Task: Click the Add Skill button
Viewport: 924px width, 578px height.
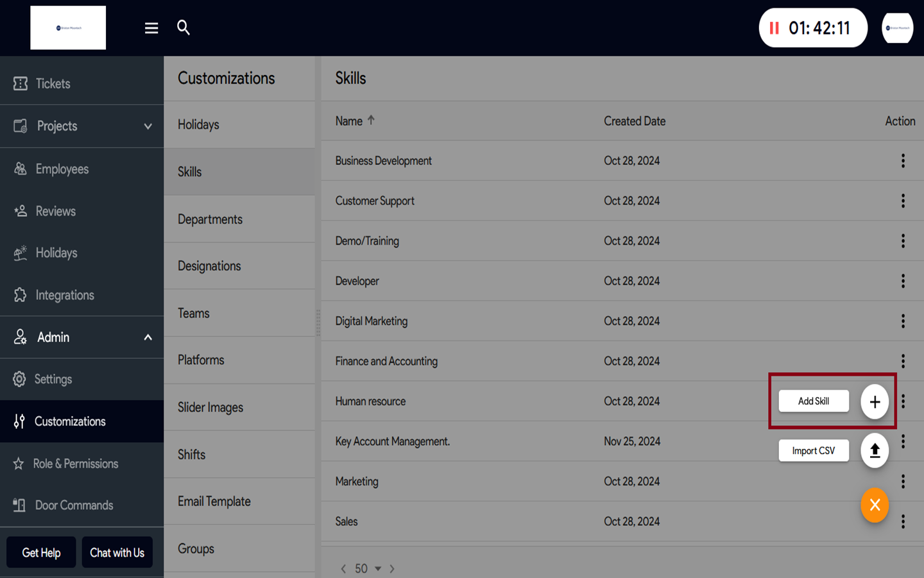Action: click(x=814, y=401)
